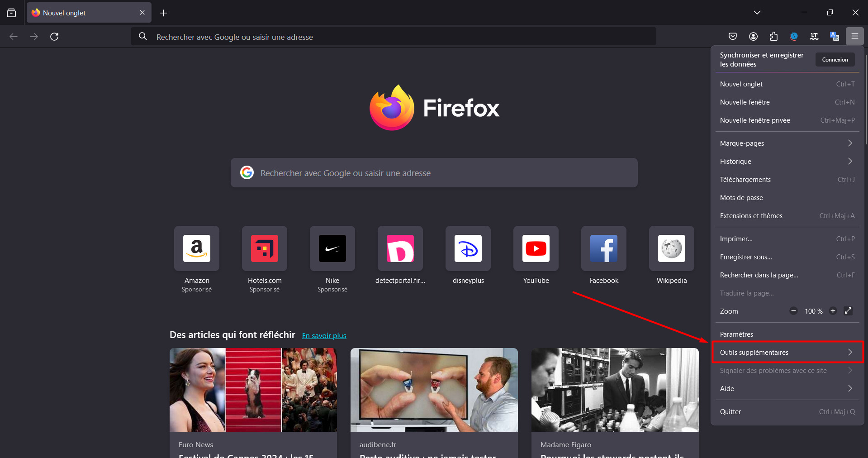Choose Quitter in the menu
This screenshot has height=458, width=868.
(787, 412)
